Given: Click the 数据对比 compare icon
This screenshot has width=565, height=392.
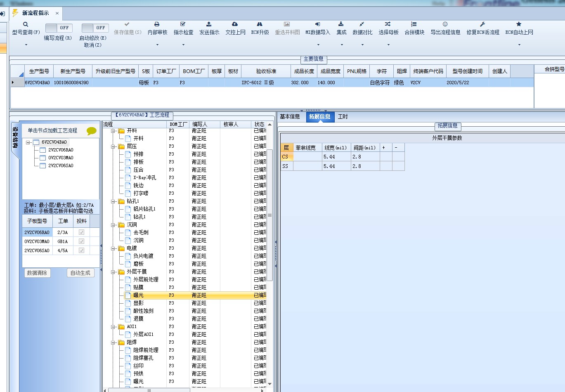Looking at the screenshot, I should [362, 24].
